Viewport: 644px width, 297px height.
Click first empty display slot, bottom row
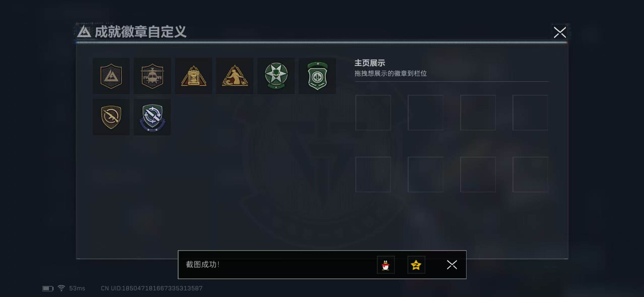click(373, 175)
